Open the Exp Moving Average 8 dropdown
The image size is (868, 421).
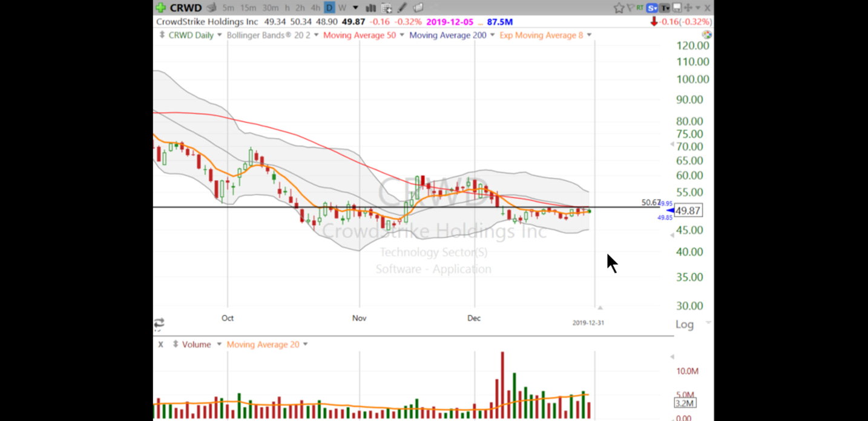[x=589, y=35]
